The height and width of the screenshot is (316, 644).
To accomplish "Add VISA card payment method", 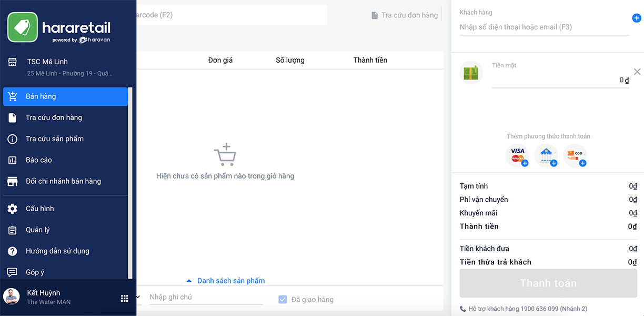I will (517, 155).
